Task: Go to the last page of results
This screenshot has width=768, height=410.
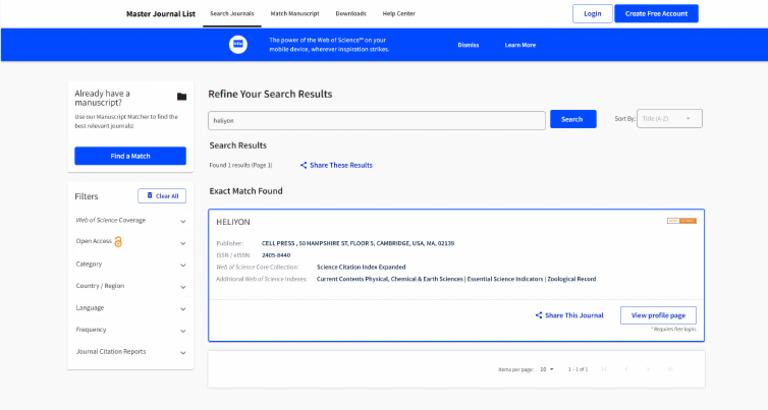Action: coord(669,369)
